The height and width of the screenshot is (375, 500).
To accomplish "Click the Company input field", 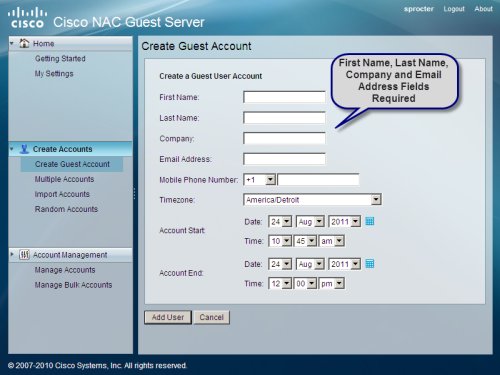I will tap(284, 138).
